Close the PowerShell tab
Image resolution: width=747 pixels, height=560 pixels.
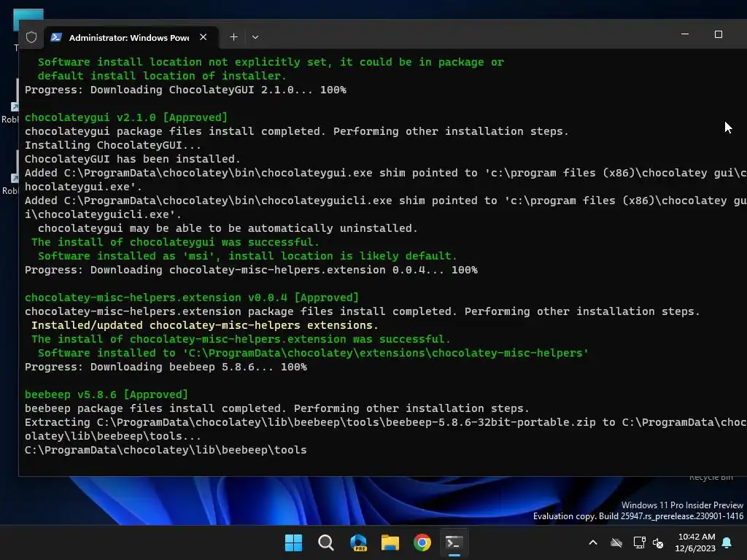click(204, 37)
